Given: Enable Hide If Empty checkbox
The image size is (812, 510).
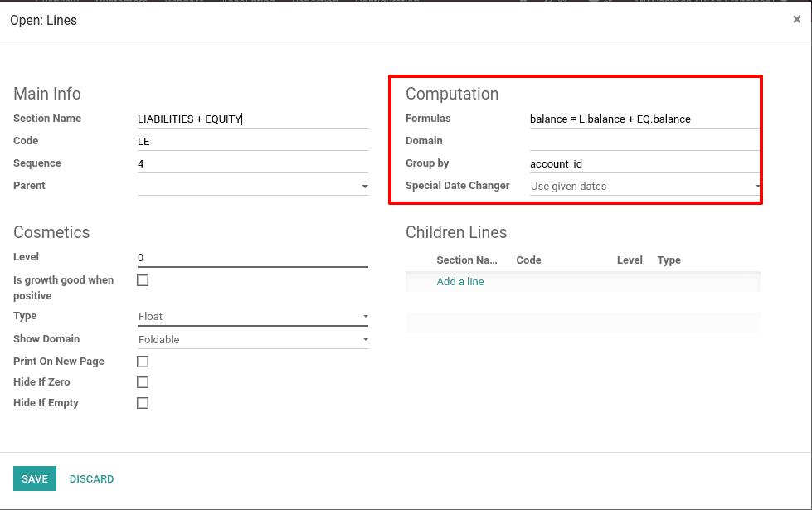Looking at the screenshot, I should coord(143,403).
